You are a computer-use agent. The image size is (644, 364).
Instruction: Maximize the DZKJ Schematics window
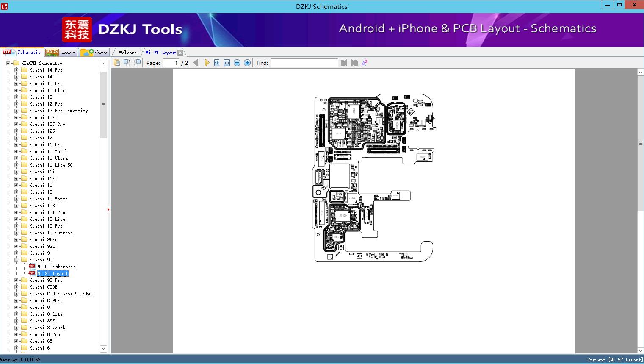pyautogui.click(x=619, y=5)
